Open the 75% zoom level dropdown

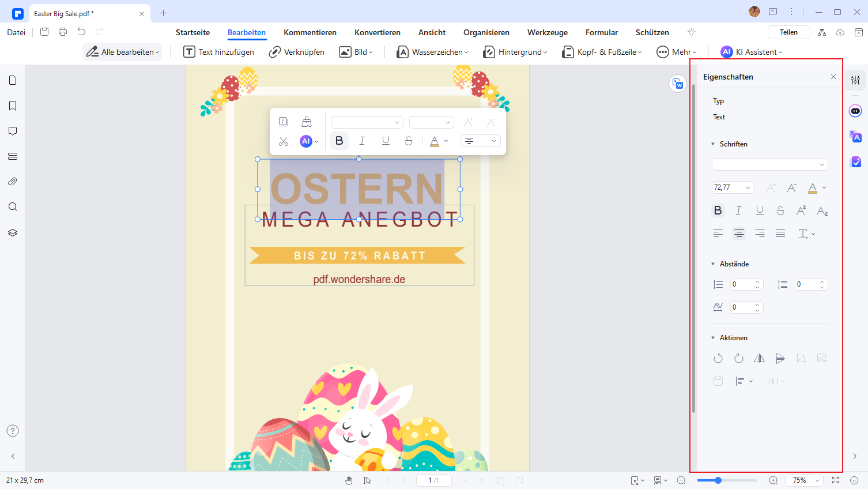(x=805, y=480)
